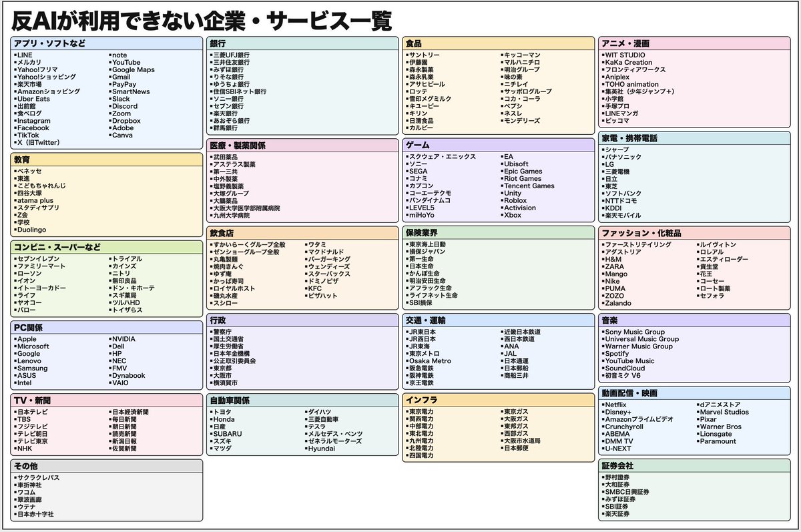Select the "三菱UFJ銀行" entry

(x=231, y=55)
